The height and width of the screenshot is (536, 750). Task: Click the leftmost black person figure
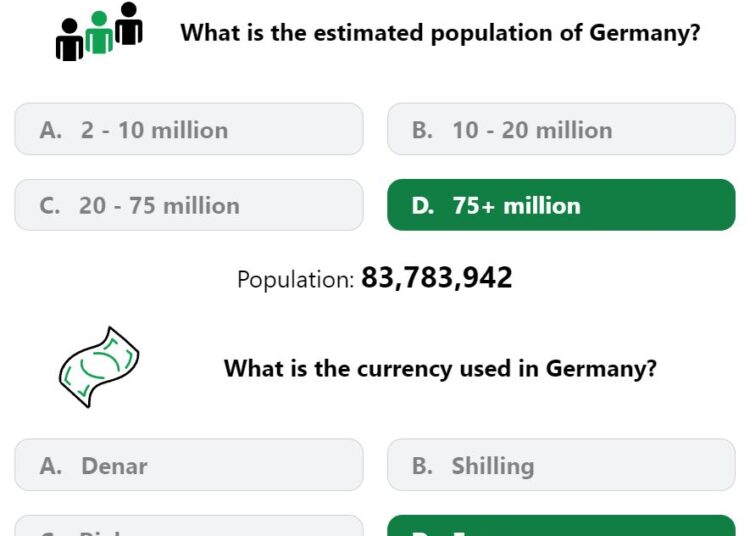[69, 40]
